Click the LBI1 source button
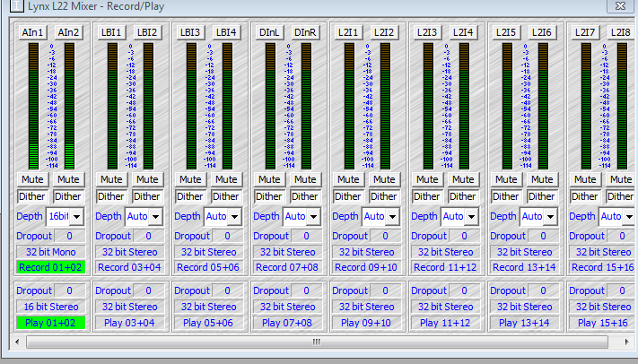 [111, 32]
